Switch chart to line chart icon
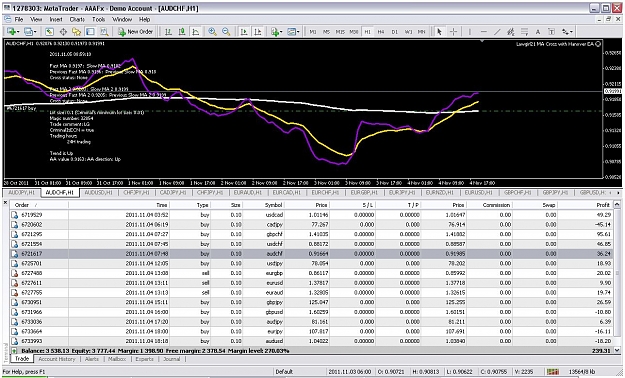 pos(196,32)
